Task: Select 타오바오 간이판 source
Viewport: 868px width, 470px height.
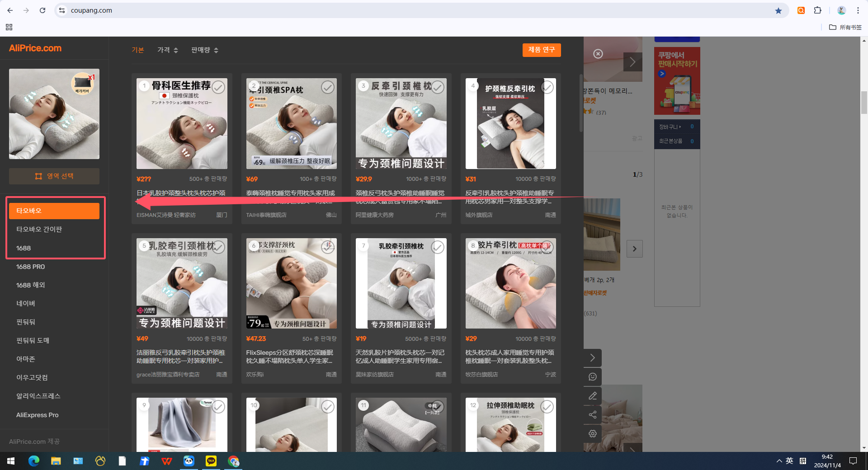Action: pos(54,229)
